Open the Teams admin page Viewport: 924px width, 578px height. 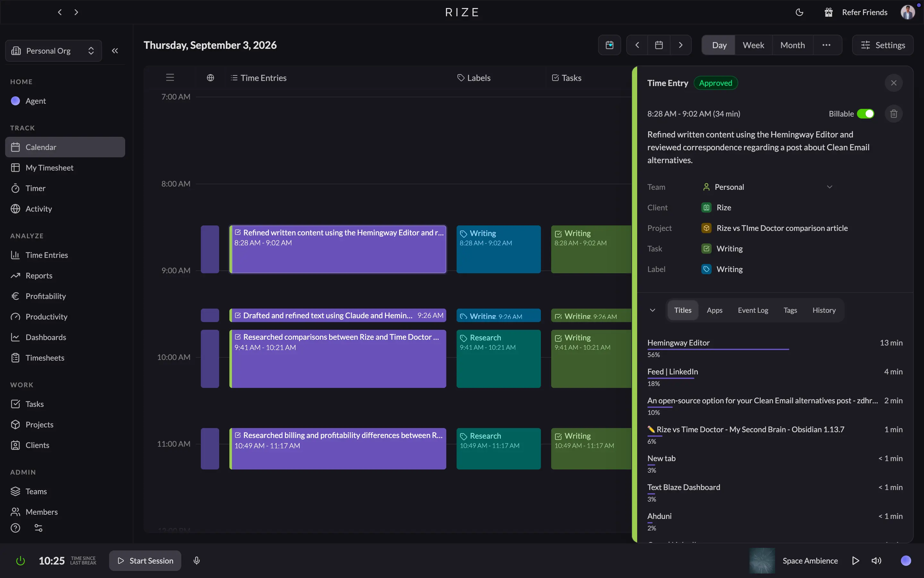[x=65, y=492]
